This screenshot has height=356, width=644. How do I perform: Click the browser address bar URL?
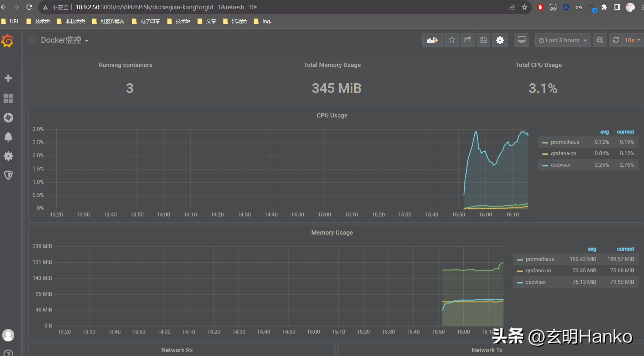[166, 7]
